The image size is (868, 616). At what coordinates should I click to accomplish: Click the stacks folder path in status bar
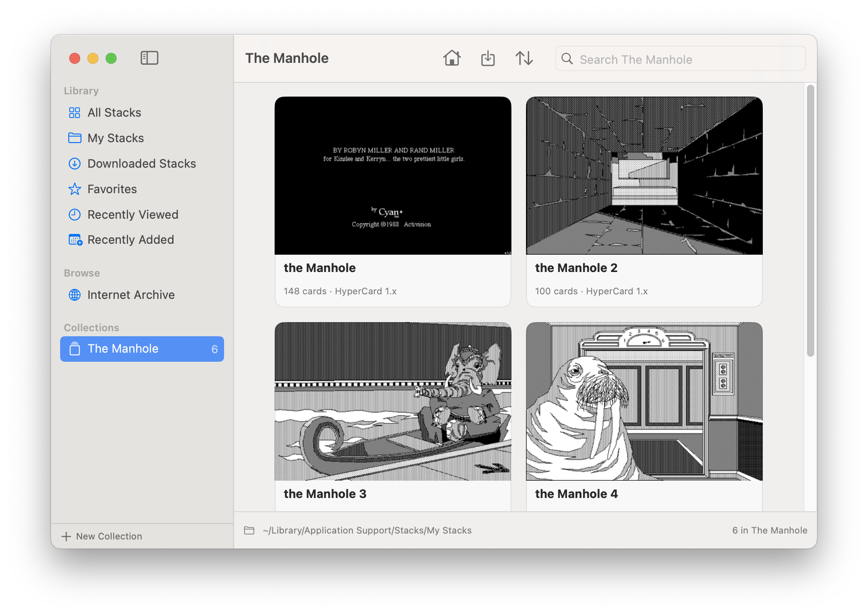[367, 530]
